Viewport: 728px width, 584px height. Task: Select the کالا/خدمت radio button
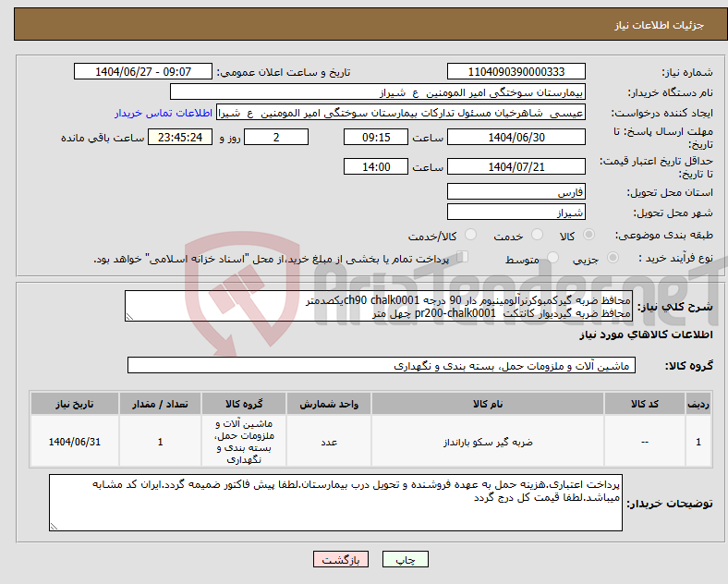click(470, 235)
